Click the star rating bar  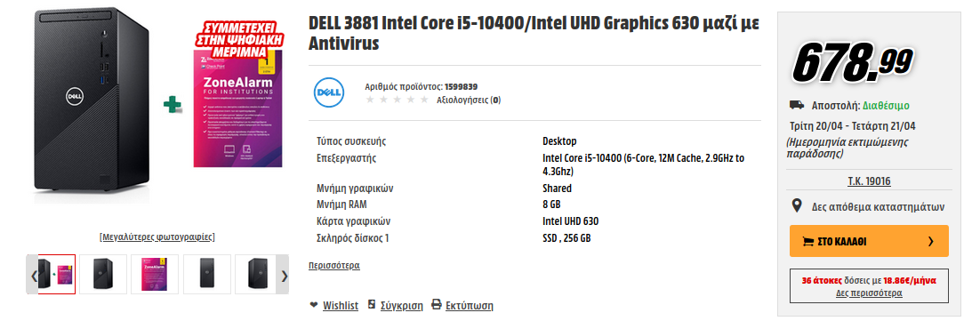coord(397,100)
